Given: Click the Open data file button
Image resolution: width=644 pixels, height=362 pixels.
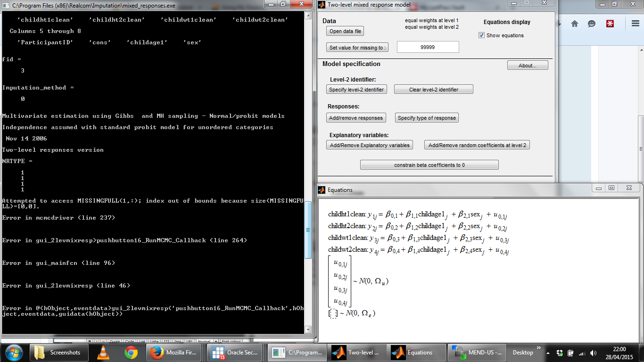Looking at the screenshot, I should tap(345, 31).
